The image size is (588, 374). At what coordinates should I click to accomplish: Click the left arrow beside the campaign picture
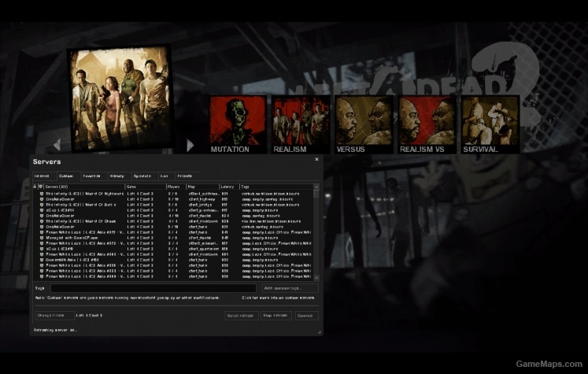57,144
